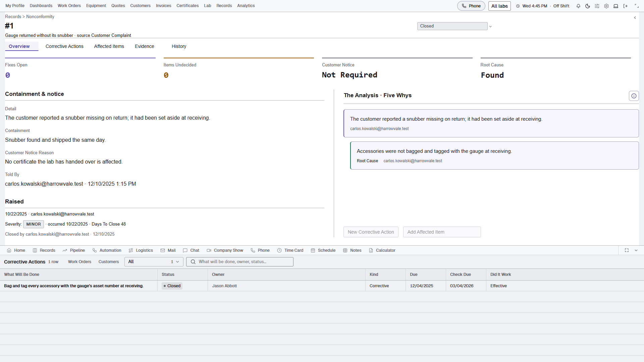Click the Phone button in top bar
644x362 pixels.
[x=471, y=6]
